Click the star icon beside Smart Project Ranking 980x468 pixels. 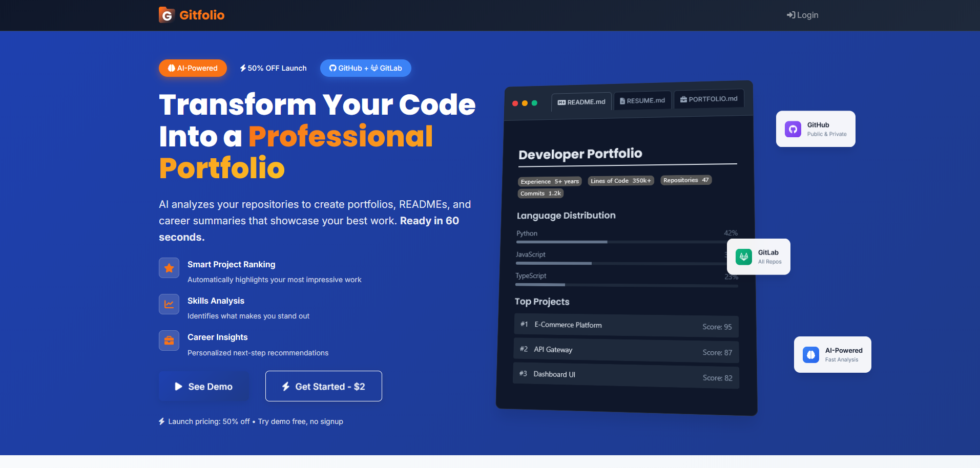(x=169, y=268)
